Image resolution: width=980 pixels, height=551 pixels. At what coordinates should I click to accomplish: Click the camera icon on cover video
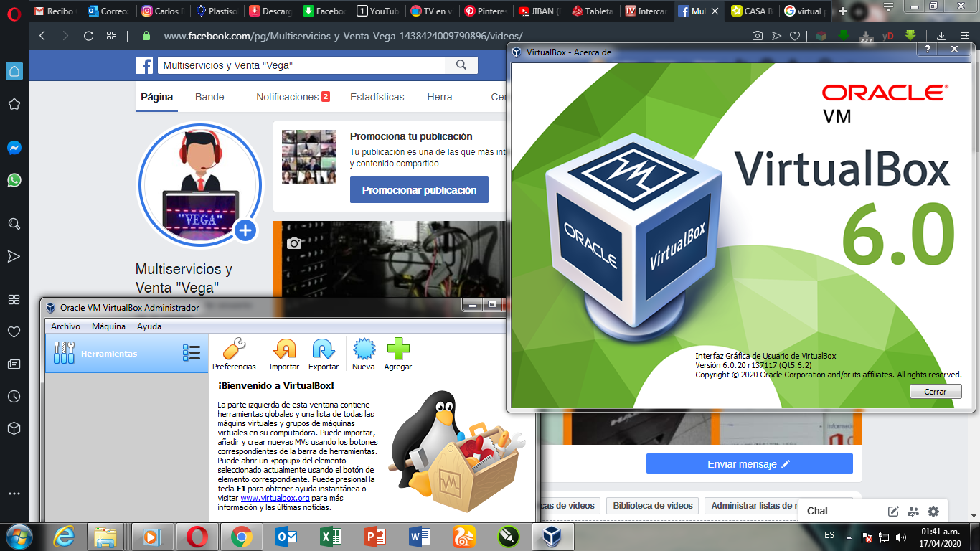294,244
